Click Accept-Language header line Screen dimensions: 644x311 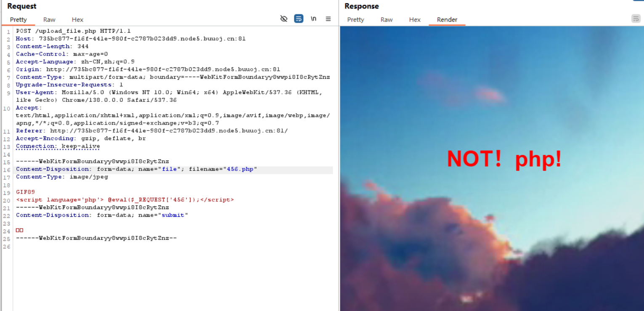click(x=75, y=61)
